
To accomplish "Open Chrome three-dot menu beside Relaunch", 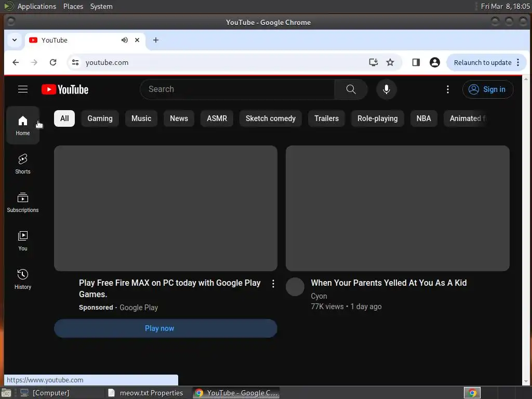I will tap(518, 62).
